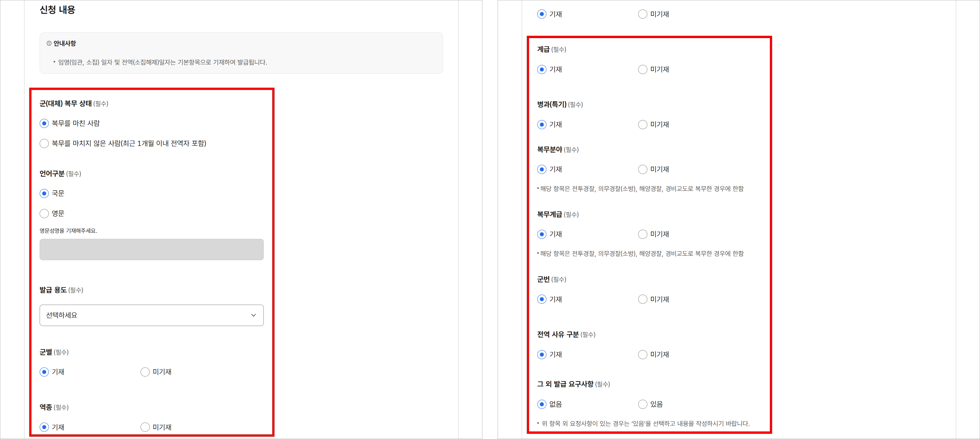The width and height of the screenshot is (980, 439).
Task: Open the 발급 용도 selection dropdown
Action: (x=151, y=315)
